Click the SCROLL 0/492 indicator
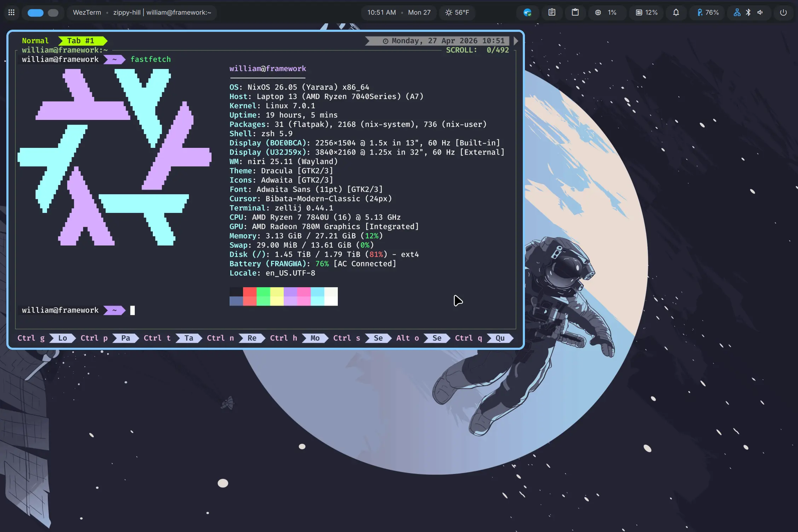Image resolution: width=798 pixels, height=532 pixels. (x=477, y=50)
